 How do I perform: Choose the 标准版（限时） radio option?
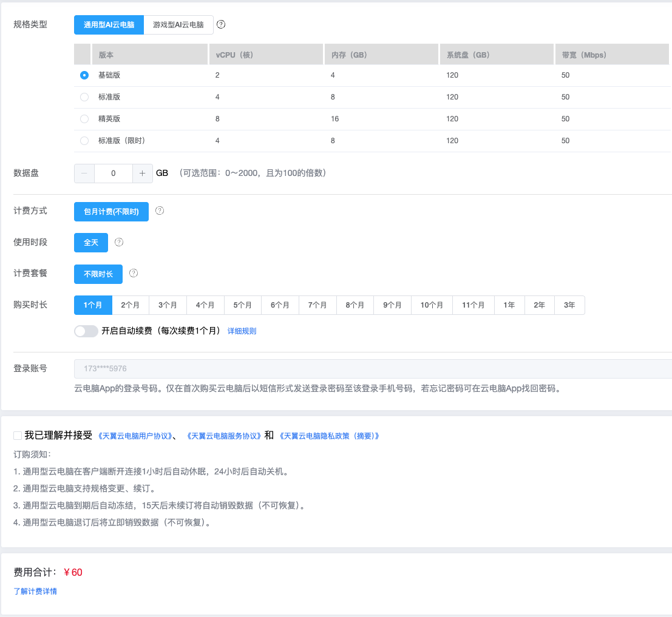[84, 141]
